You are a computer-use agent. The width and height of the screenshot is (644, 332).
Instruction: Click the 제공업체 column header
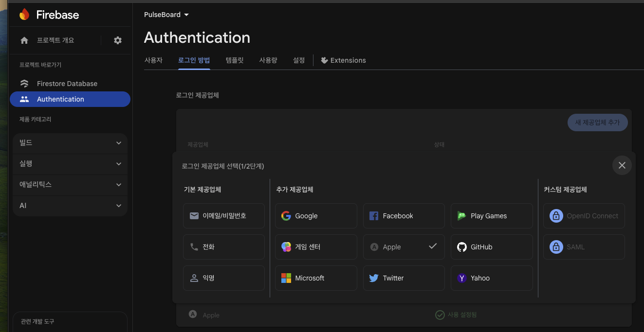tap(198, 145)
